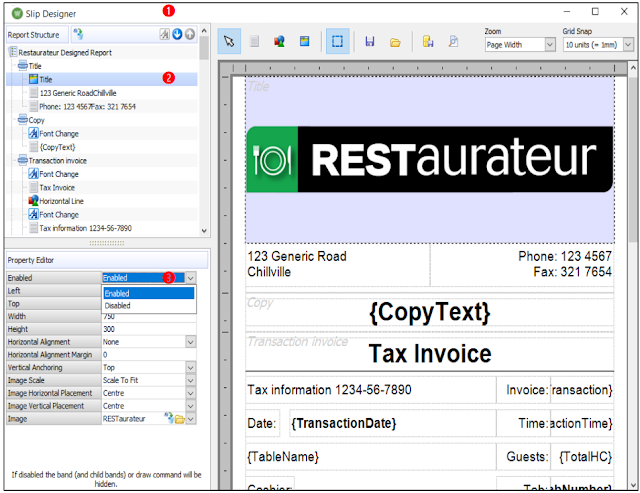Click the canvas scrollbar up arrow
This screenshot has height=493, width=640.
tap(633, 67)
